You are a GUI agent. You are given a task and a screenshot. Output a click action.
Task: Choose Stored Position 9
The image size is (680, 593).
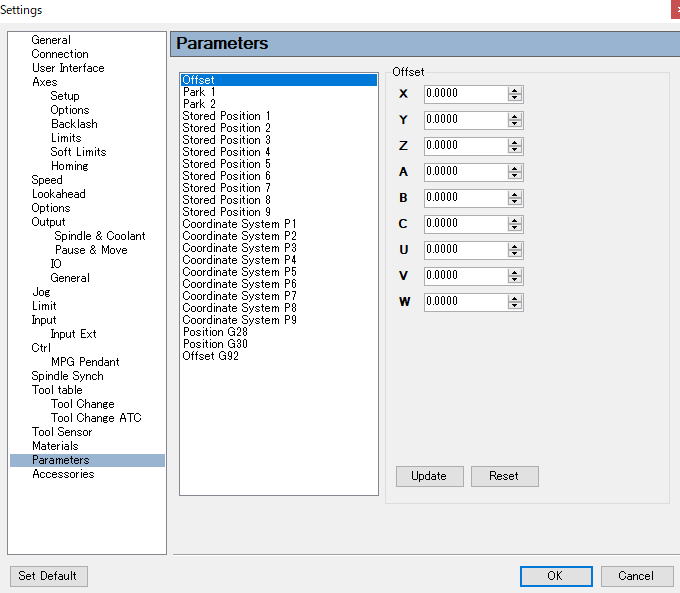tap(226, 212)
